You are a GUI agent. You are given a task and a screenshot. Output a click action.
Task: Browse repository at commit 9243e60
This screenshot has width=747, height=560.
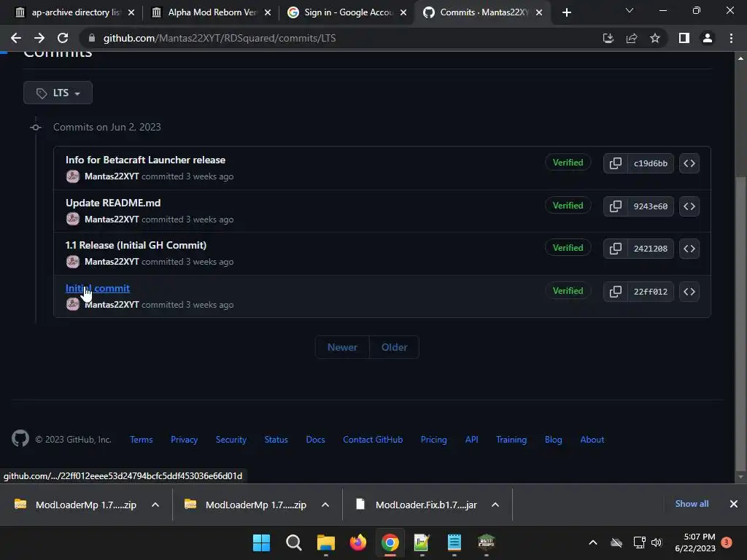tap(689, 206)
